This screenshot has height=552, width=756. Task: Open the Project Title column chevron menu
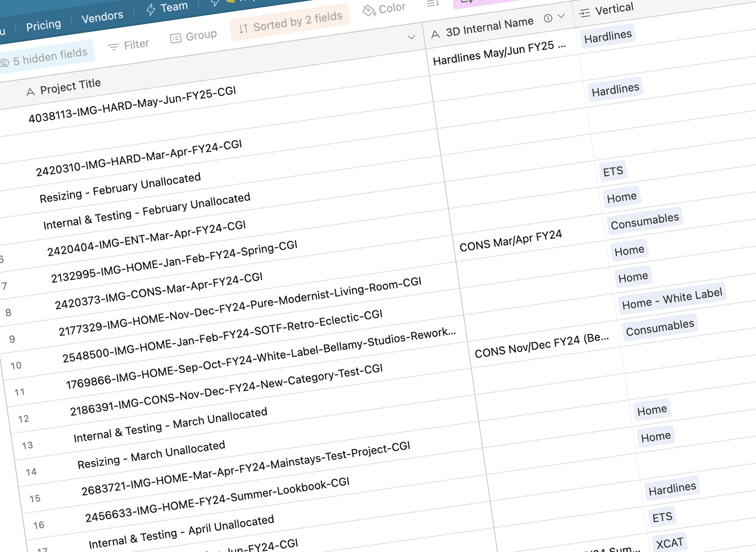coord(412,37)
